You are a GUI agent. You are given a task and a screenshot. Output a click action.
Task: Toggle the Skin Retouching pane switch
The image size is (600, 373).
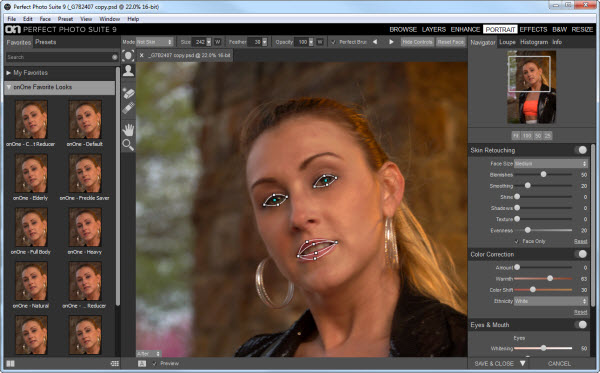click(x=581, y=150)
